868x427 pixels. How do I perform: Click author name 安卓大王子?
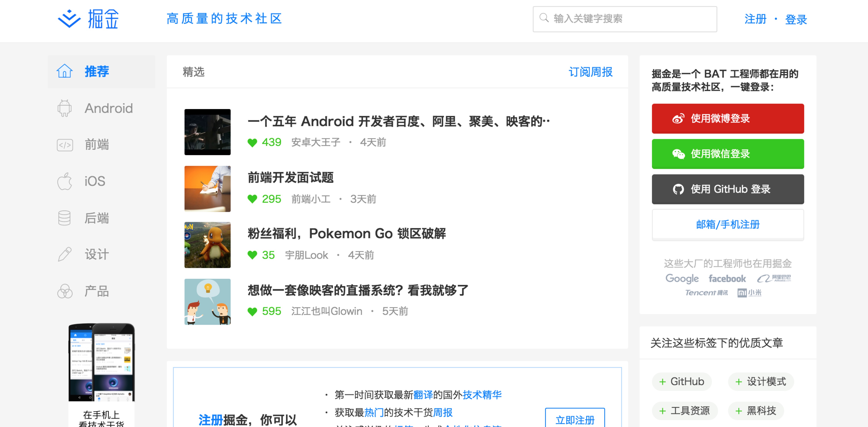316,142
